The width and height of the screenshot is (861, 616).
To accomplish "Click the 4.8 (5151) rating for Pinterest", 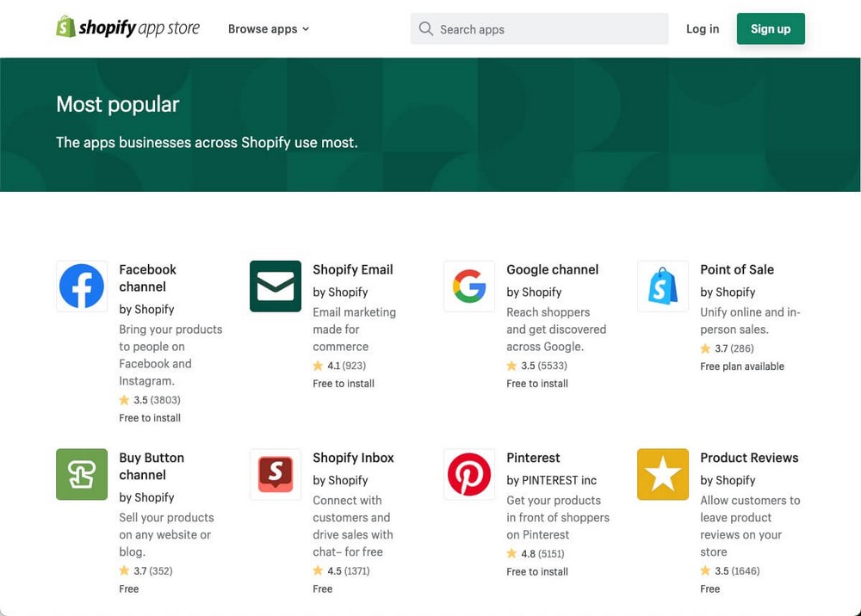I will [x=536, y=553].
